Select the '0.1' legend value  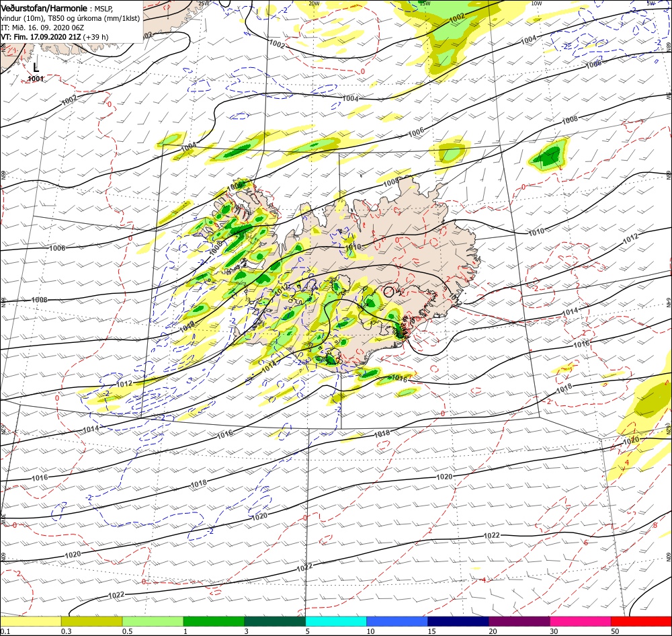[5, 631]
